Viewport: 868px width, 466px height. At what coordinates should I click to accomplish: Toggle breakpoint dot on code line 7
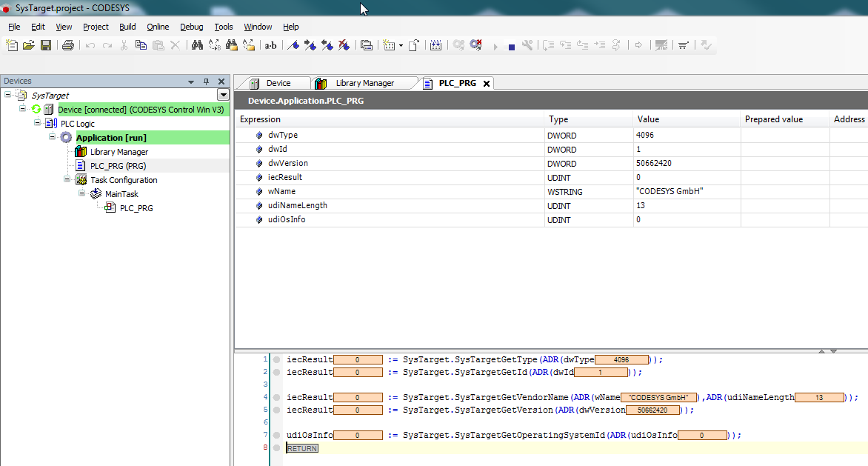(x=277, y=436)
